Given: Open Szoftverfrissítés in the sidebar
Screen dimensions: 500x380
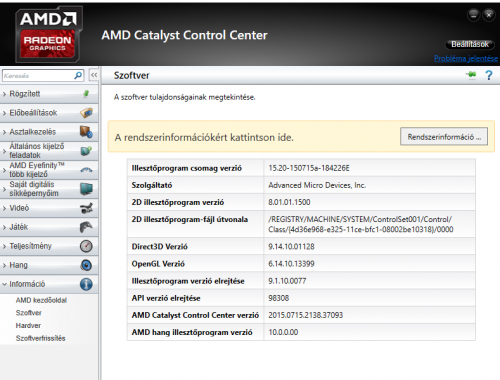Looking at the screenshot, I should tap(40, 338).
